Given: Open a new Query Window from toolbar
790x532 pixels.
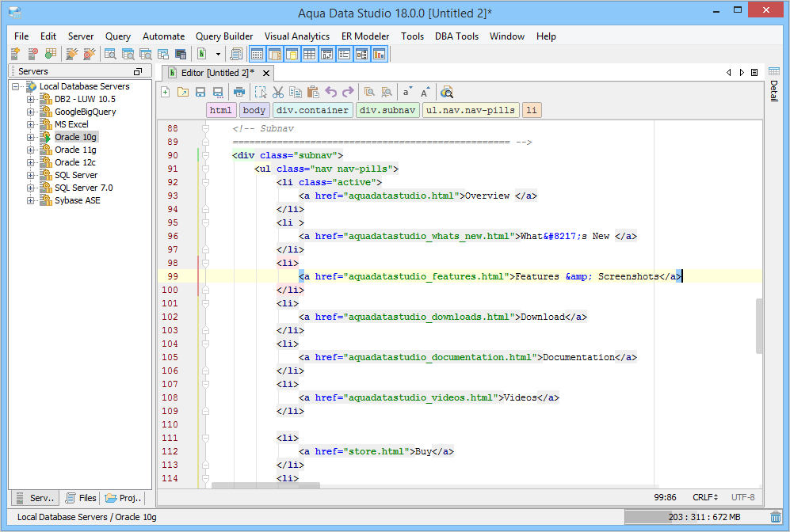Looking at the screenshot, I should [x=110, y=54].
